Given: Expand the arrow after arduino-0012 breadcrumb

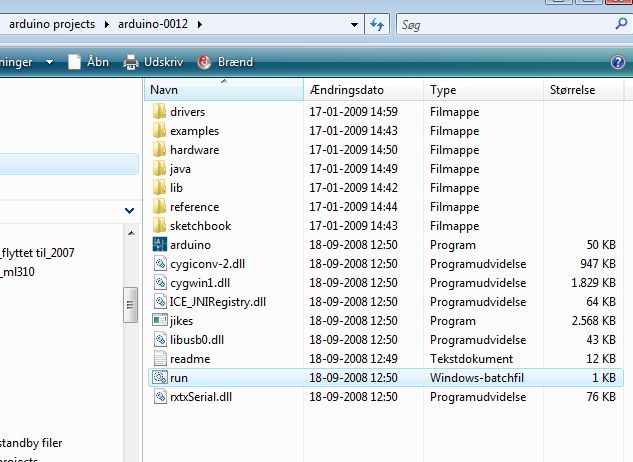Looking at the screenshot, I should click(200, 25).
